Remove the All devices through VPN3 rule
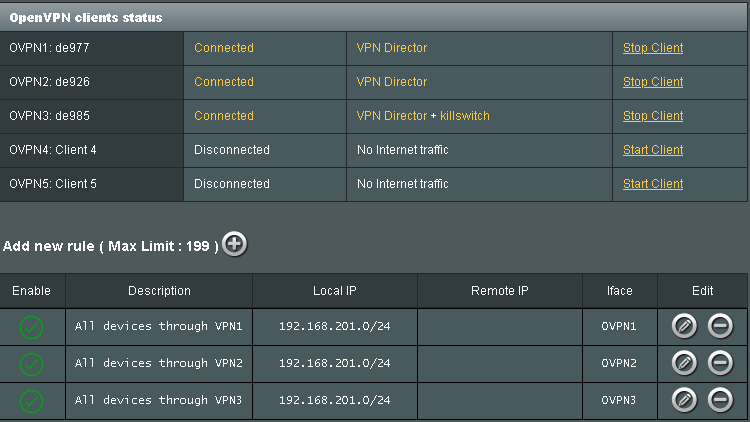The image size is (750, 422). click(x=720, y=400)
